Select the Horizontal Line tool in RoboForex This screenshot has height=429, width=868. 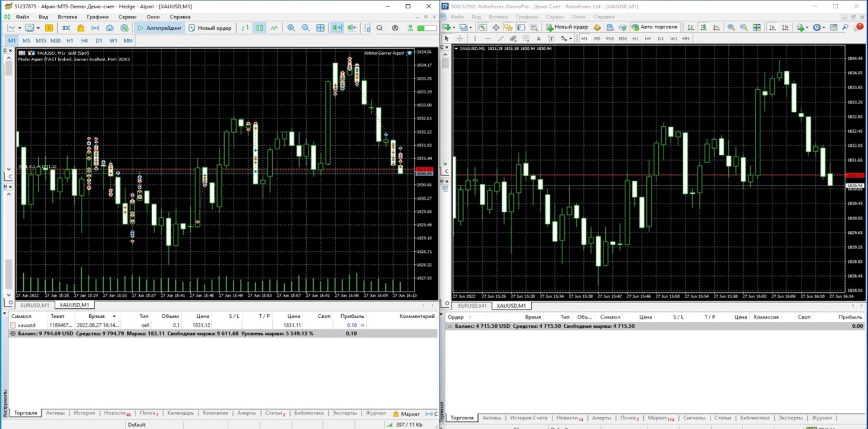(x=488, y=37)
